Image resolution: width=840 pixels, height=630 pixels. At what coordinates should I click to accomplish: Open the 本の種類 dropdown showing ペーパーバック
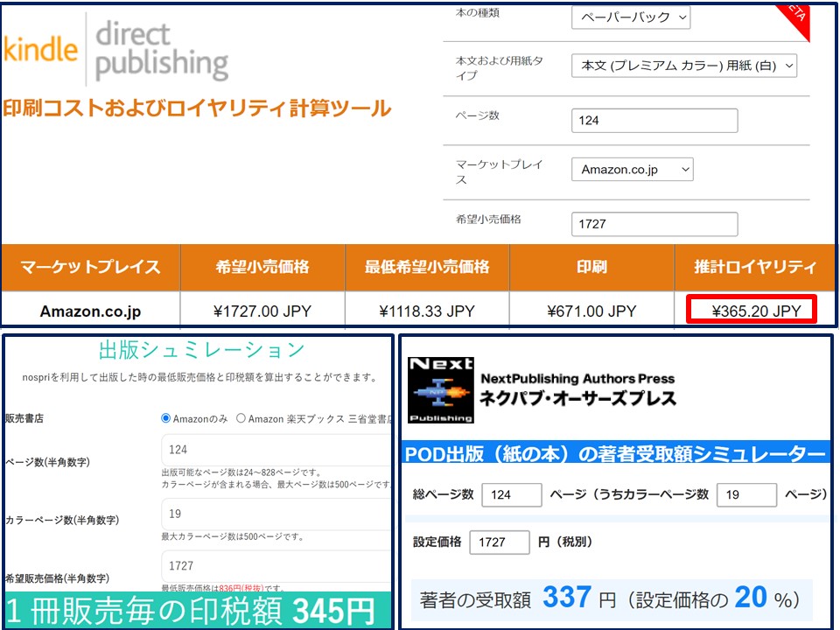point(630,17)
